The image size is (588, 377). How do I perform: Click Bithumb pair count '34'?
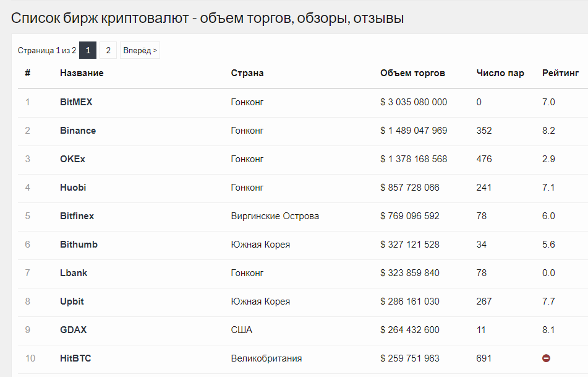tap(481, 245)
